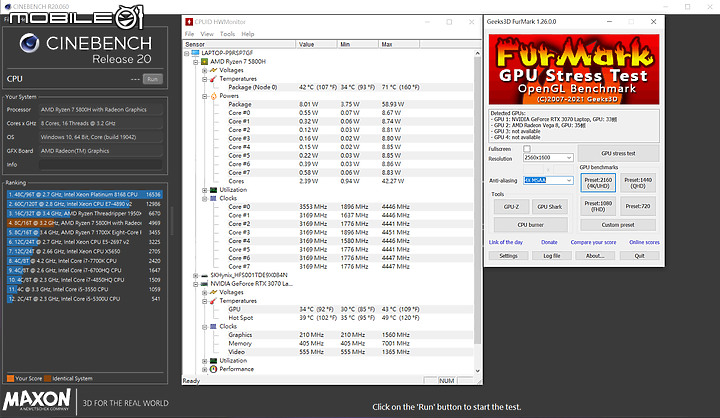Collapse the Powers tree node

pos(205,96)
